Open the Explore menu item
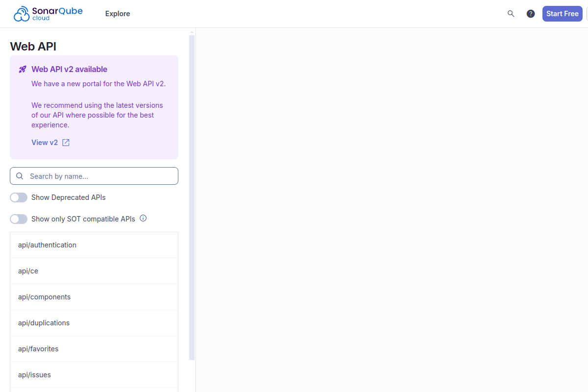 pos(118,14)
